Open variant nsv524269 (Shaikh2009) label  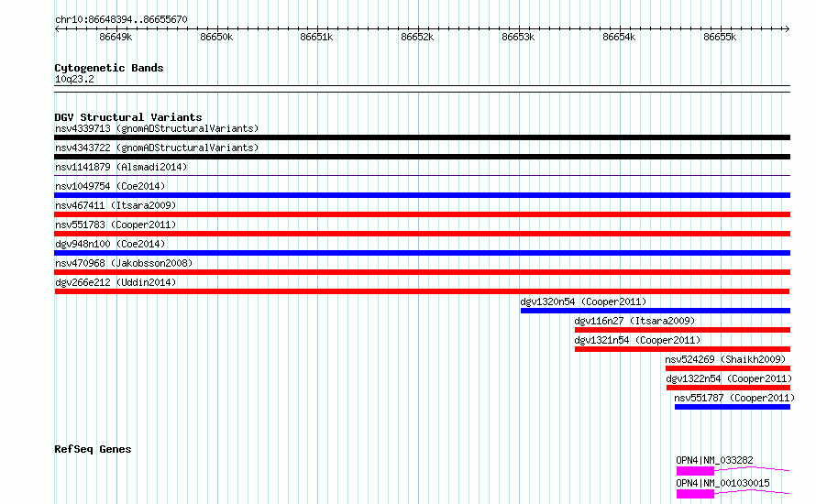click(x=725, y=359)
